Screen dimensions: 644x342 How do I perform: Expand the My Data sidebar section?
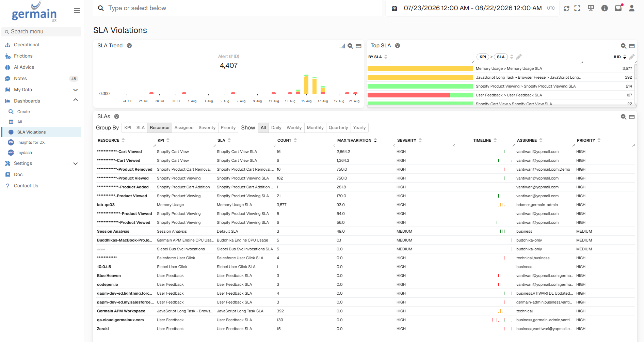pyautogui.click(x=76, y=90)
